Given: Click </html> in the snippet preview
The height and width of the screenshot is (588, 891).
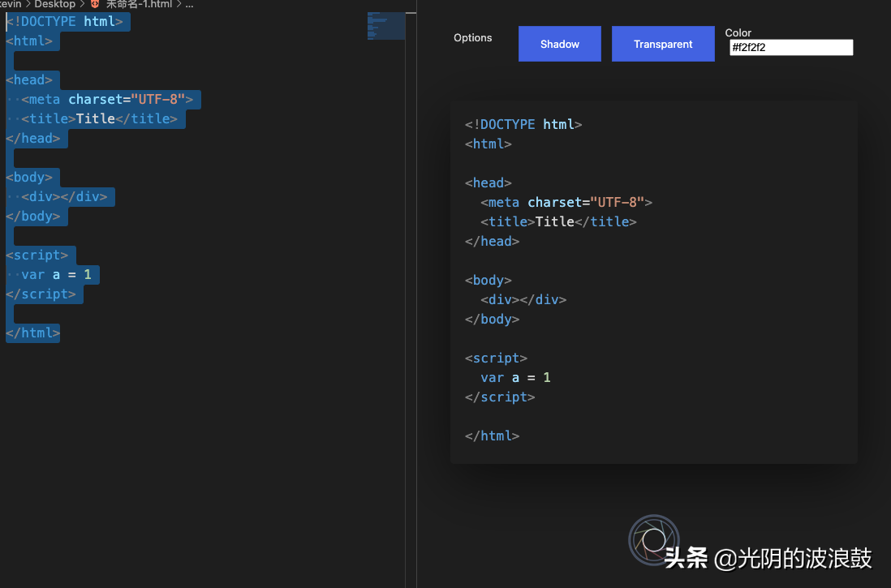Looking at the screenshot, I should click(x=492, y=436).
